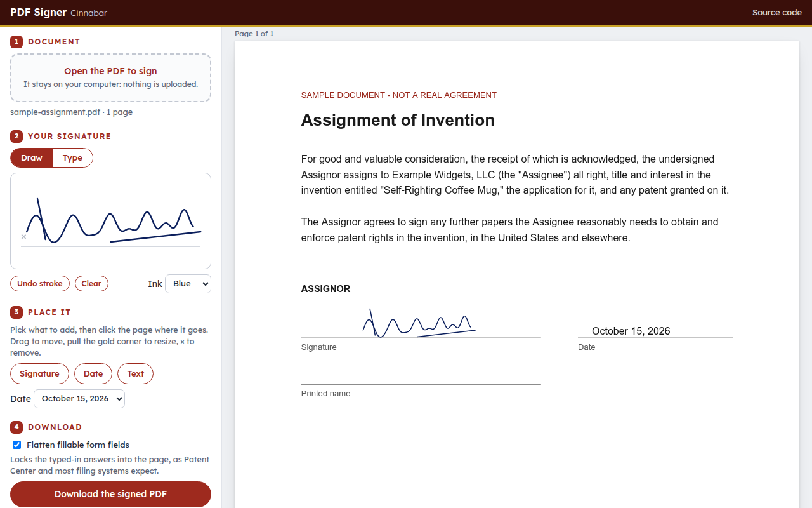The height and width of the screenshot is (508, 812).
Task: Click step 4 number badge
Action: click(16, 427)
